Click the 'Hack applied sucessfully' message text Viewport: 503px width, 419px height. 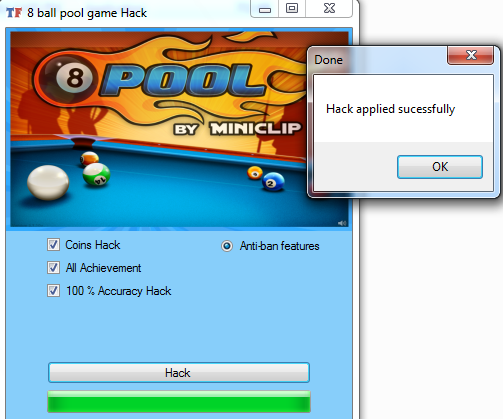[x=390, y=109]
